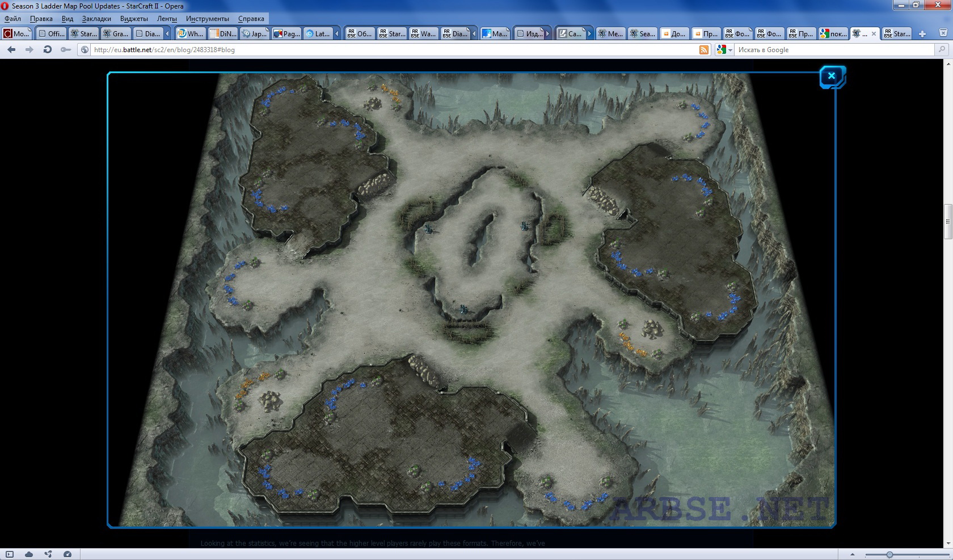Click the globe site-info badge in address bar
Viewport: 953px width, 560px height.
(85, 49)
